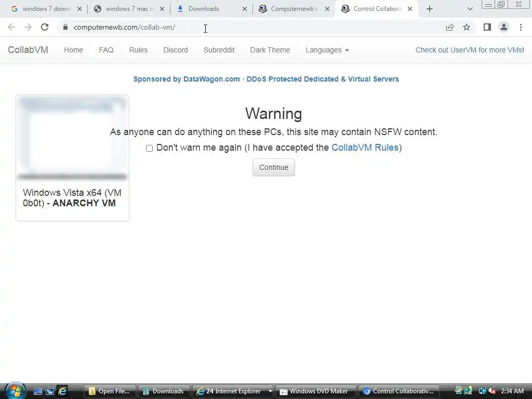The width and height of the screenshot is (532, 399).
Task: Bookmark this page with the star
Action: click(x=467, y=27)
